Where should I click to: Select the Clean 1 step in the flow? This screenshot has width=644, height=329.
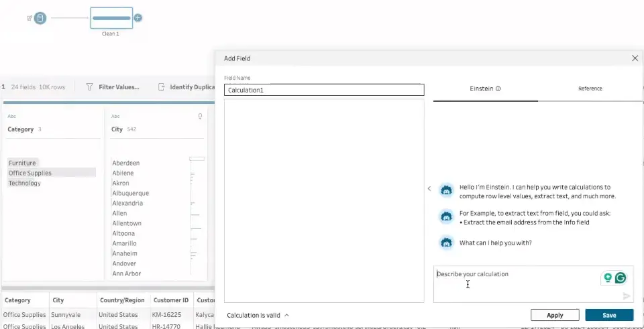[111, 18]
